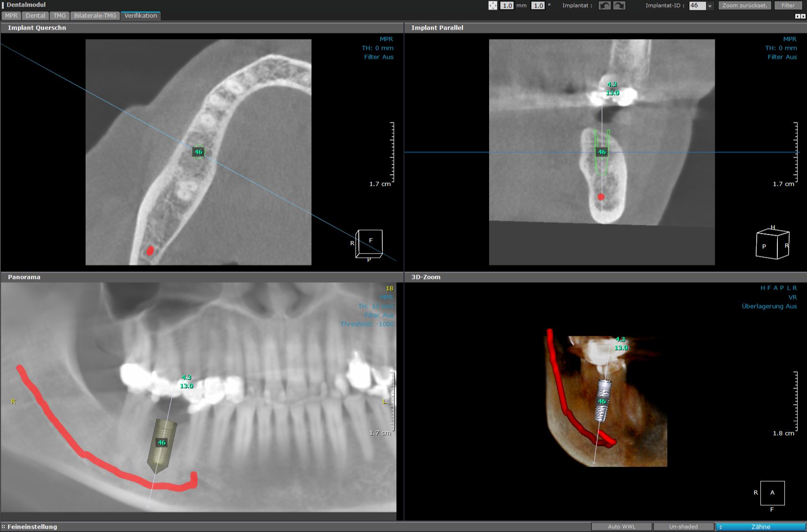Click the scale ruler in Implant Querschn view
This screenshot has width=807, height=532.
point(392,152)
